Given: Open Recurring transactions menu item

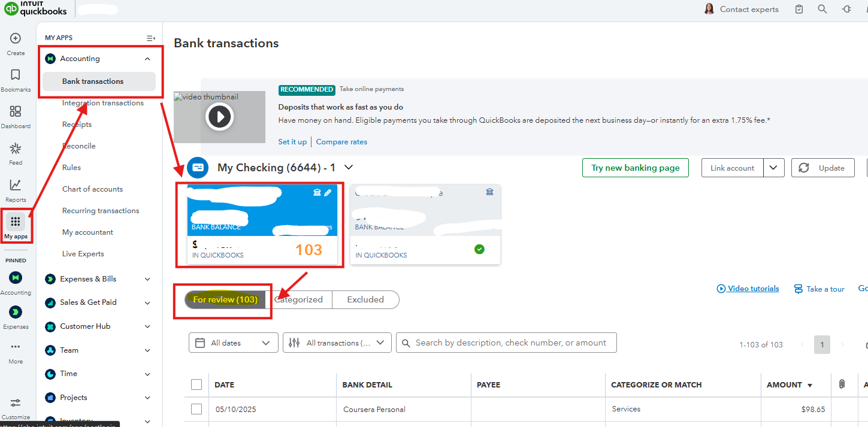Looking at the screenshot, I should pyautogui.click(x=101, y=211).
